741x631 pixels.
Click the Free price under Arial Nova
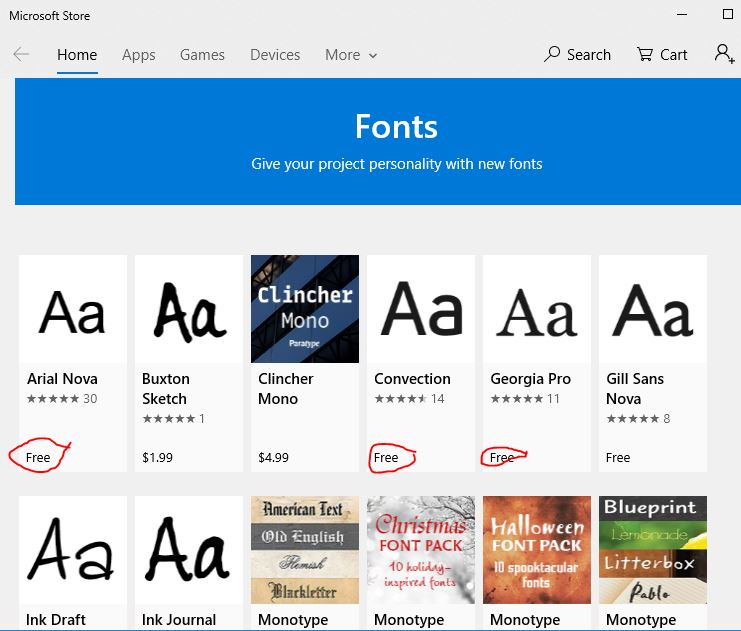point(38,458)
